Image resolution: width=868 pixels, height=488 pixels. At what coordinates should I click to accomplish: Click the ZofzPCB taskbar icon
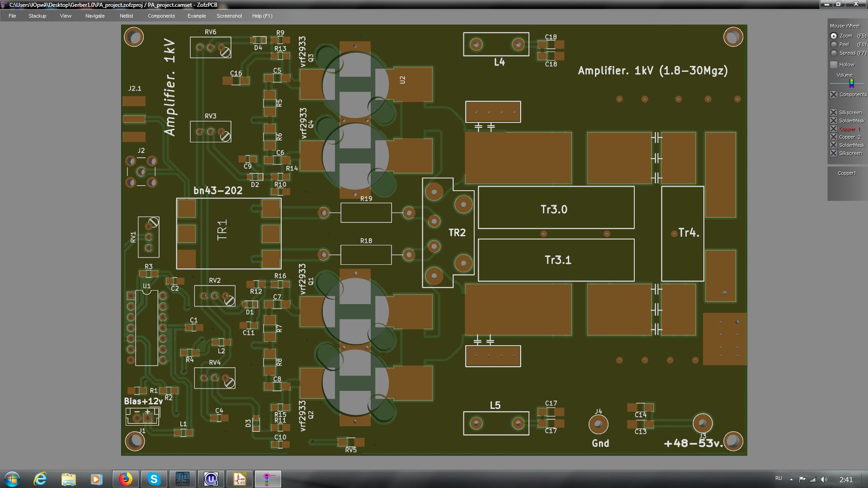click(x=268, y=479)
